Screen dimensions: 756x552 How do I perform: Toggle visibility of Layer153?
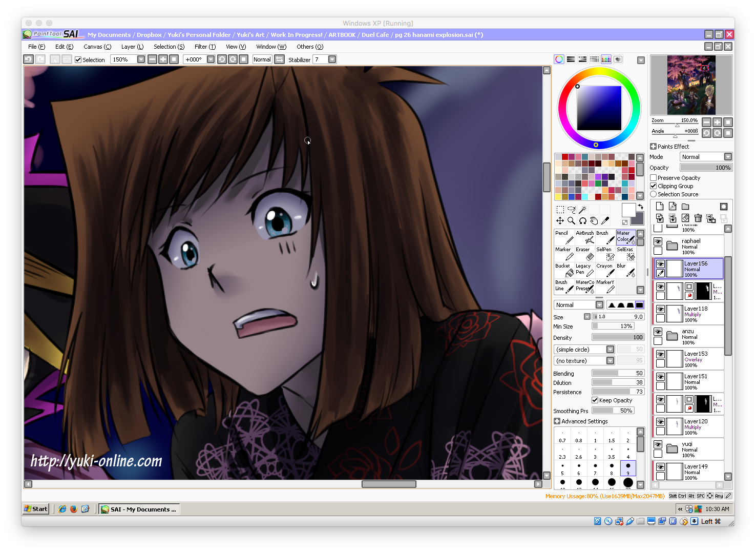click(661, 354)
